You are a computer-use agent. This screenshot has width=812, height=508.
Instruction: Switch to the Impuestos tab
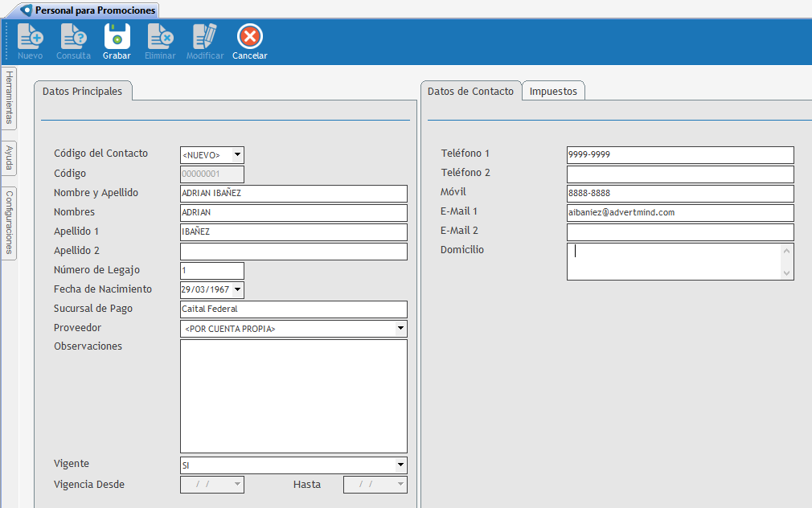coord(553,92)
